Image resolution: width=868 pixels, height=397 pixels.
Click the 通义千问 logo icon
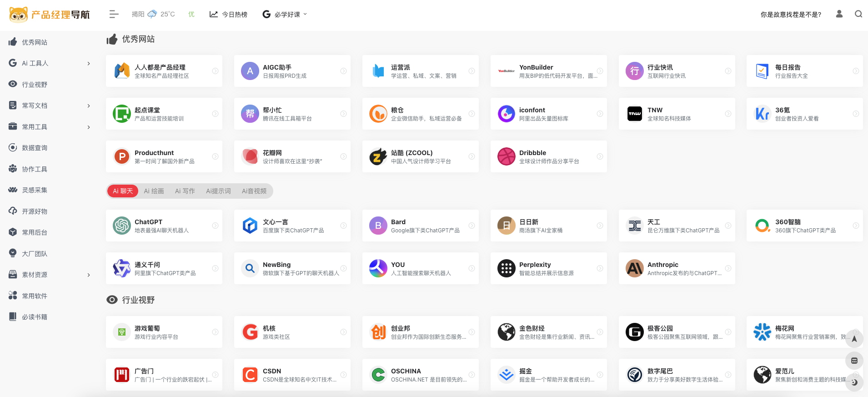pyautogui.click(x=122, y=268)
